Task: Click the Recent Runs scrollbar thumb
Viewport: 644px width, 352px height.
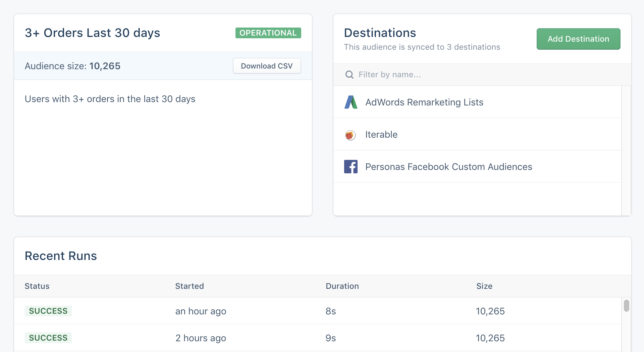Action: pos(626,306)
